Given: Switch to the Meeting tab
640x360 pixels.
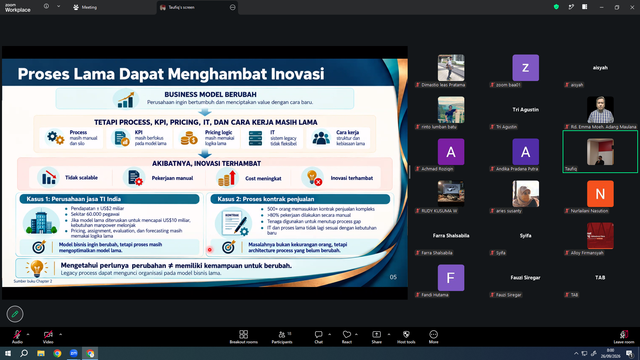Looking at the screenshot, I should pyautogui.click(x=85, y=7).
